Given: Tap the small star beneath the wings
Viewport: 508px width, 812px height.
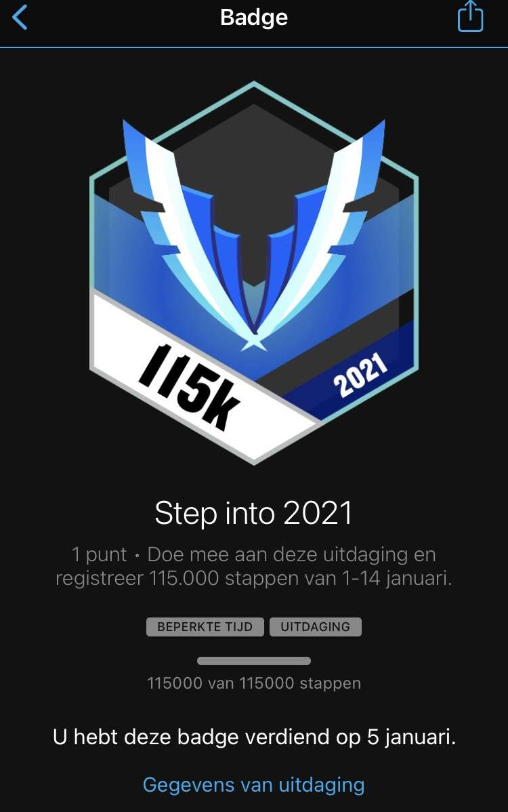Looking at the screenshot, I should pos(253,343).
